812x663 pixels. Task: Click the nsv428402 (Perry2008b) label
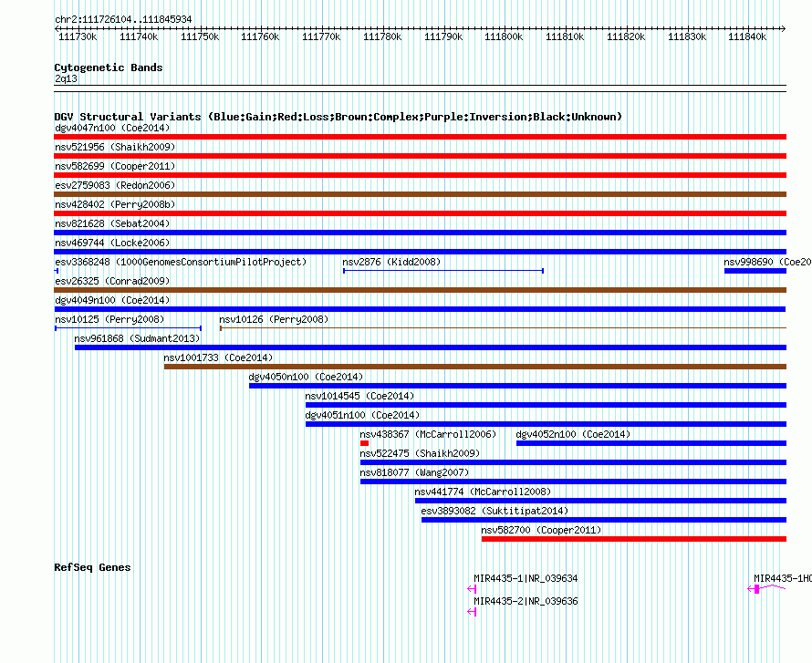click(x=115, y=204)
